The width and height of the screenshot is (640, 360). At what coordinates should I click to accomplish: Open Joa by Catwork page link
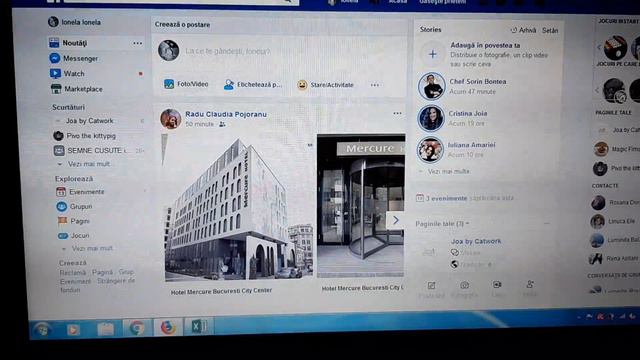[x=476, y=241]
